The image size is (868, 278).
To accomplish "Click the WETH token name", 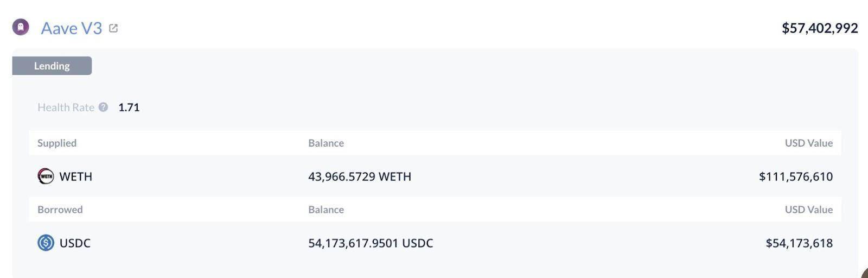I will [75, 176].
